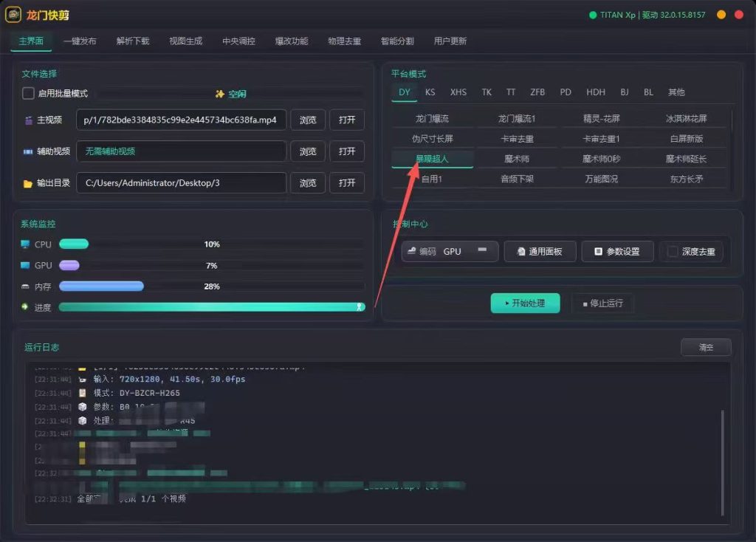756x542 pixels.
Task: Click the 辅助视频 camera icon
Action: tap(28, 151)
